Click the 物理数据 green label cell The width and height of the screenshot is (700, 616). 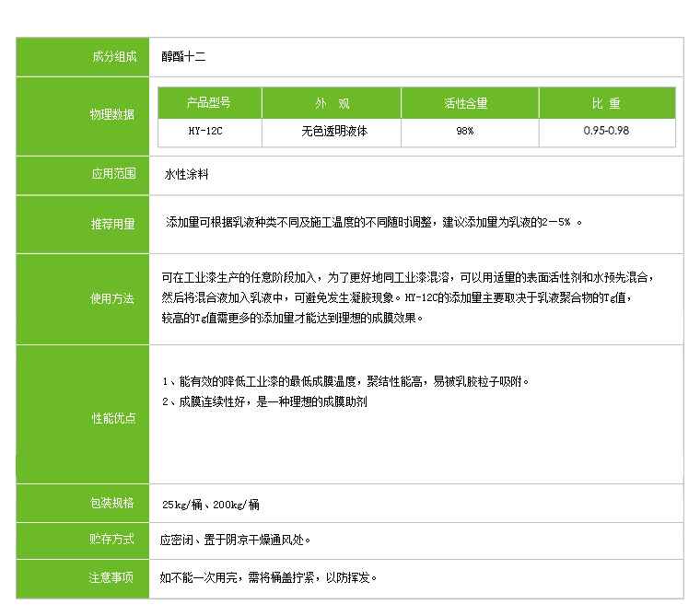coord(112,115)
